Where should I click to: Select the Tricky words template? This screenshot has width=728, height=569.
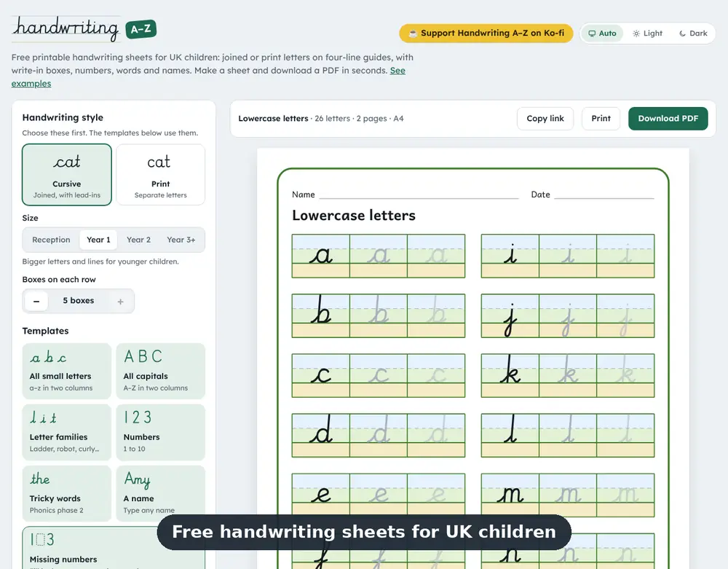click(x=67, y=493)
